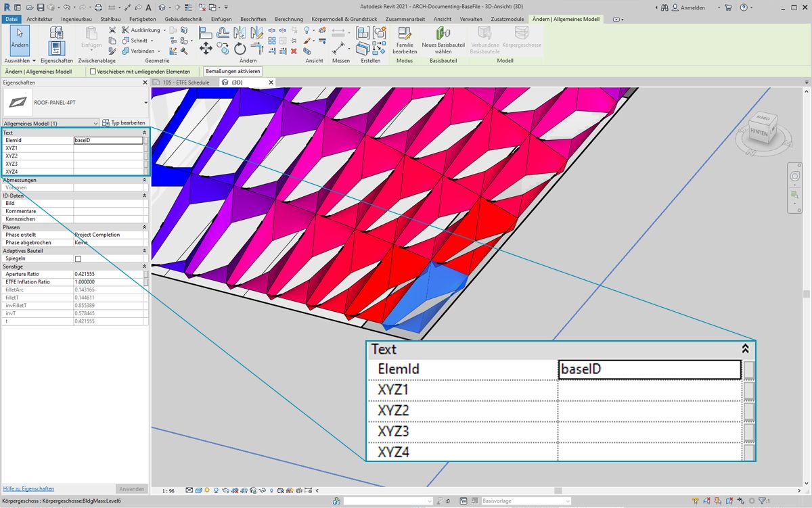Viewport: 812px width, 508px height.
Task: Click the Print icon in quick access toolbar
Action: point(99,7)
